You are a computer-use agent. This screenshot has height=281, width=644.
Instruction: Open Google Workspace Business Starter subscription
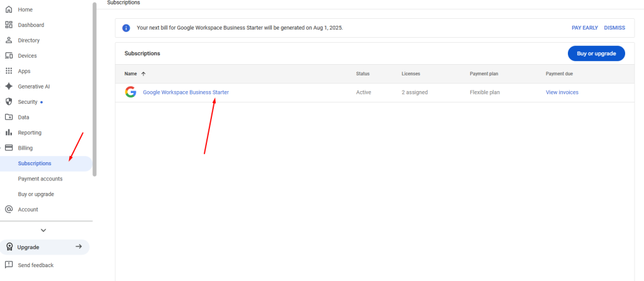186,92
